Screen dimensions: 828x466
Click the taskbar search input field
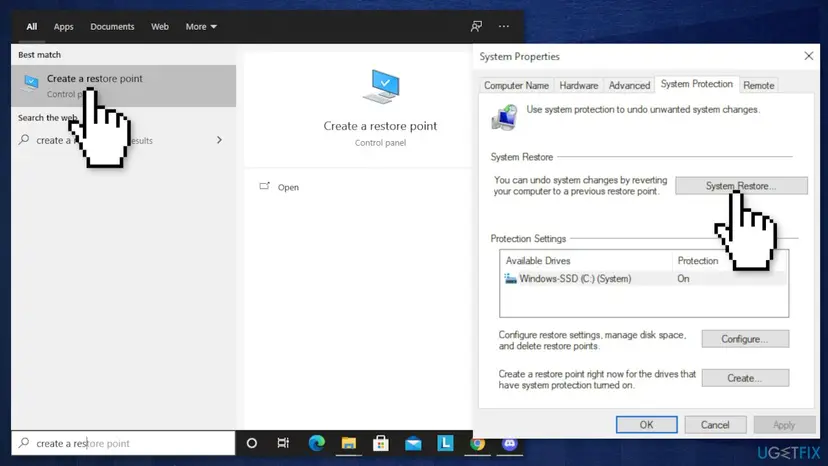click(x=124, y=443)
